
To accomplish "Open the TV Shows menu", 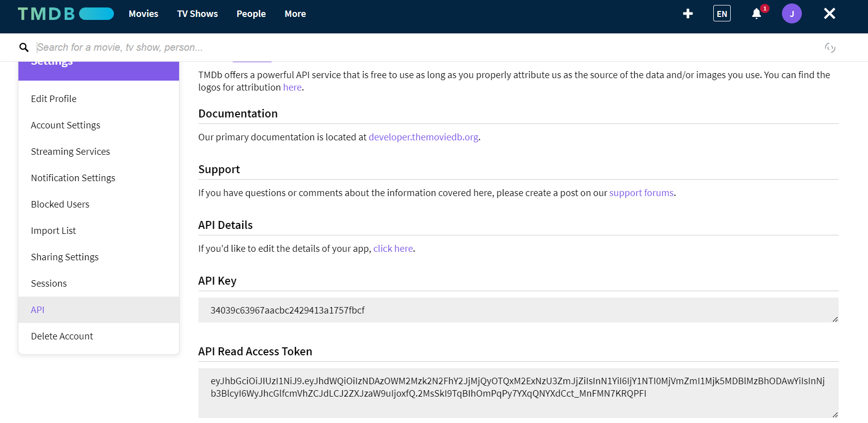I will point(197,14).
